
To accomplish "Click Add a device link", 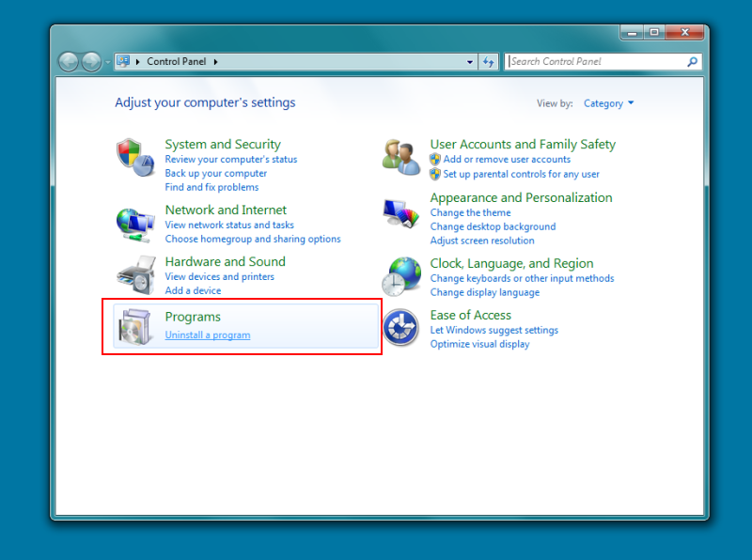I will tap(193, 290).
